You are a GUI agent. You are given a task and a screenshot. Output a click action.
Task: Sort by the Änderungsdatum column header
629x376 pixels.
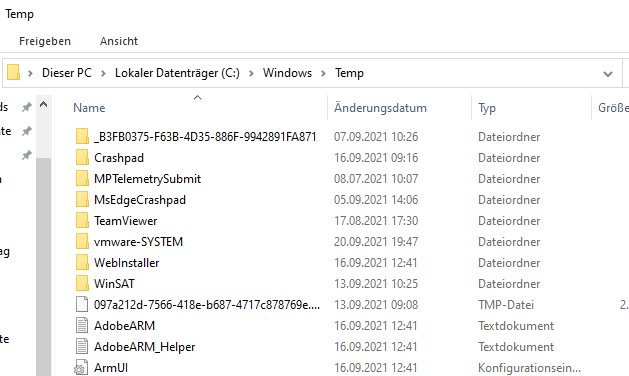coord(380,108)
